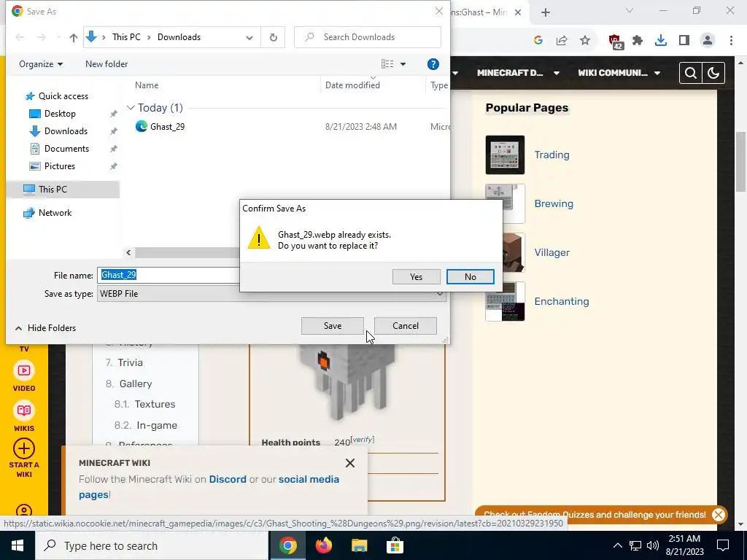The width and height of the screenshot is (747, 560).
Task: Toggle Chrome side panel icon
Action: point(684,41)
